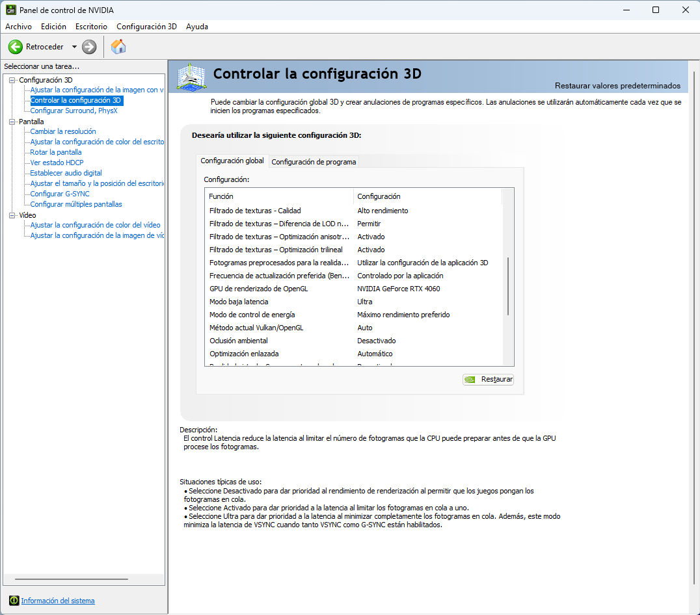The image size is (700, 615).
Task: Open Ajustar la configuración de la imagen de vídeo
Action: tap(97, 235)
